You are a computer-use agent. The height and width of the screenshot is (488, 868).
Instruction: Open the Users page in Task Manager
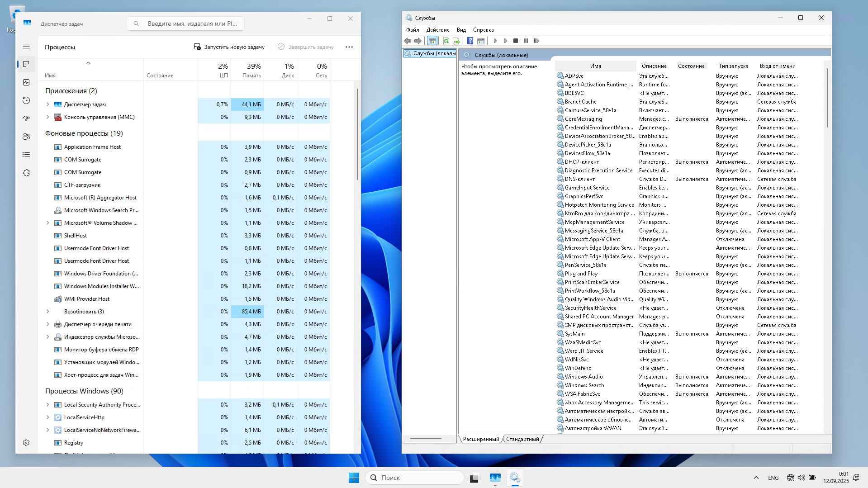[x=26, y=137]
